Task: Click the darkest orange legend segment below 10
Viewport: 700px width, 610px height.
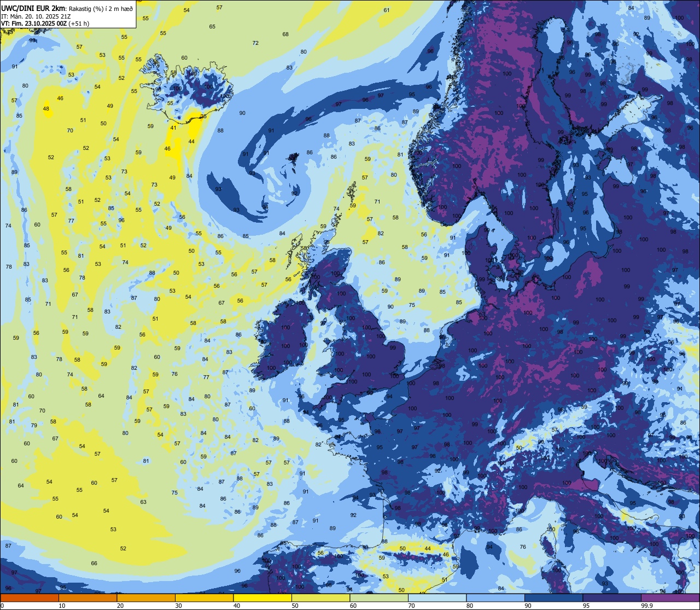Action: pos(30,597)
